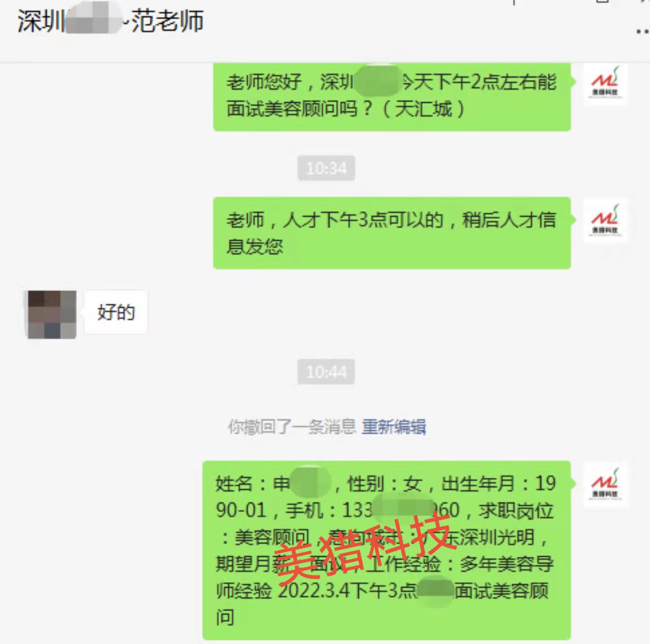
Task: Click the 重新编辑 re-edit link
Action: (394, 426)
